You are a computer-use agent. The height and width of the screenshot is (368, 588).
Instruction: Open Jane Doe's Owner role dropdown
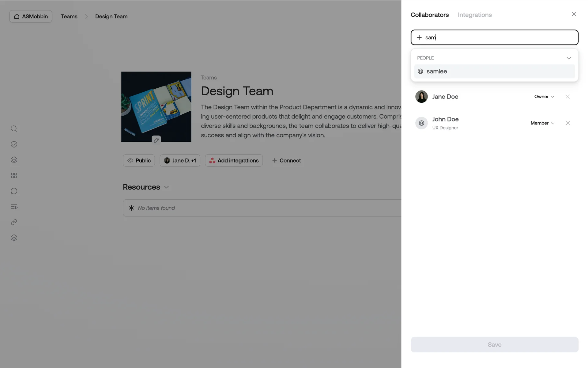(544, 97)
